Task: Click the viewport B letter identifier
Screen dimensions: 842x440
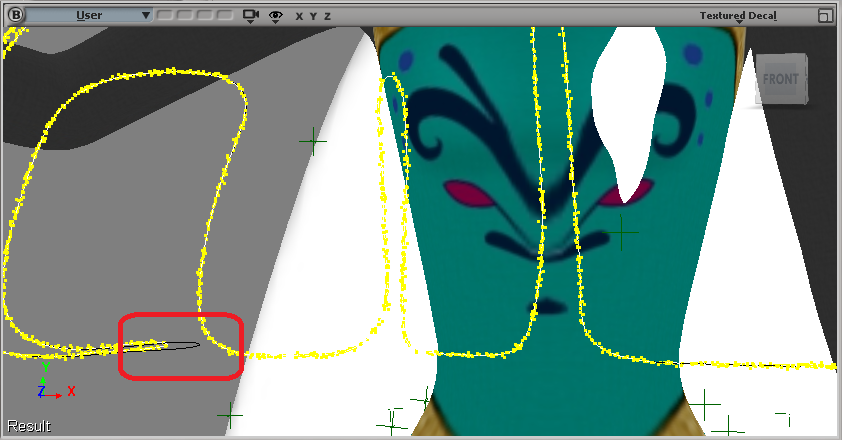Action: click(16, 15)
